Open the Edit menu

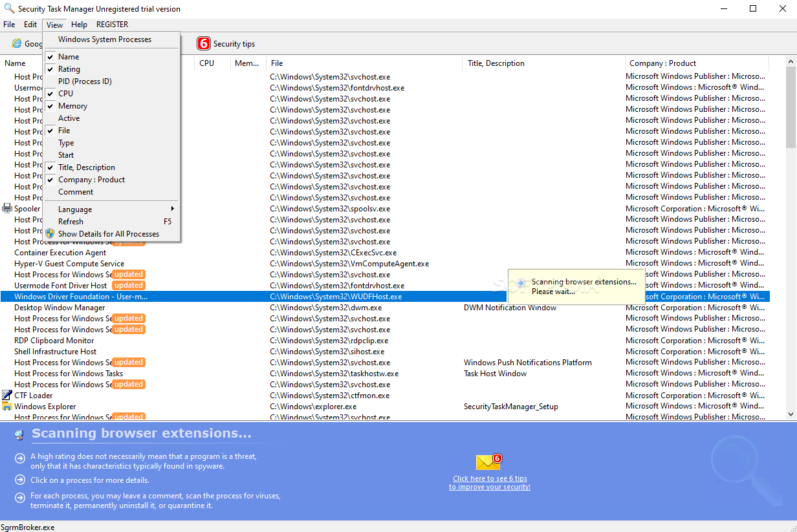[30, 25]
